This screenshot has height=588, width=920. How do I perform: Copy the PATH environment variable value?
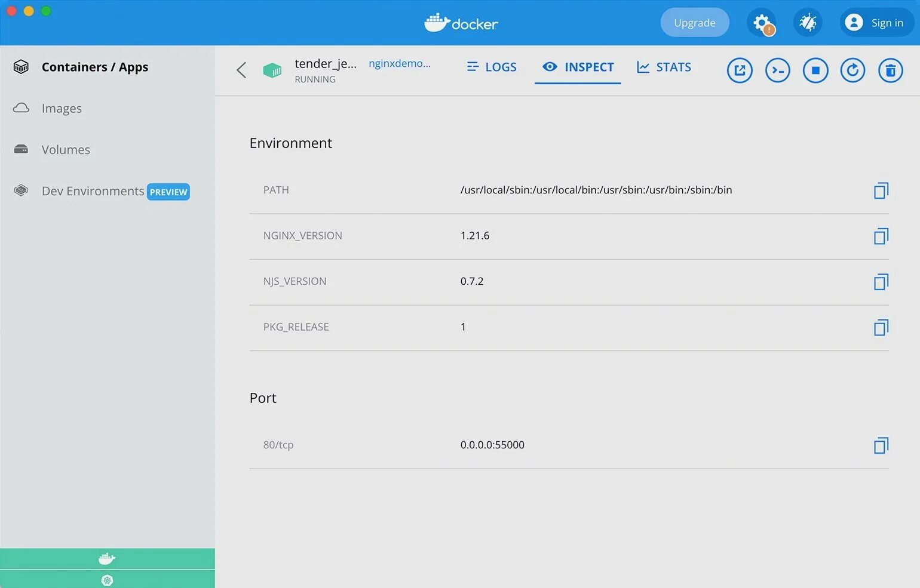pos(881,190)
